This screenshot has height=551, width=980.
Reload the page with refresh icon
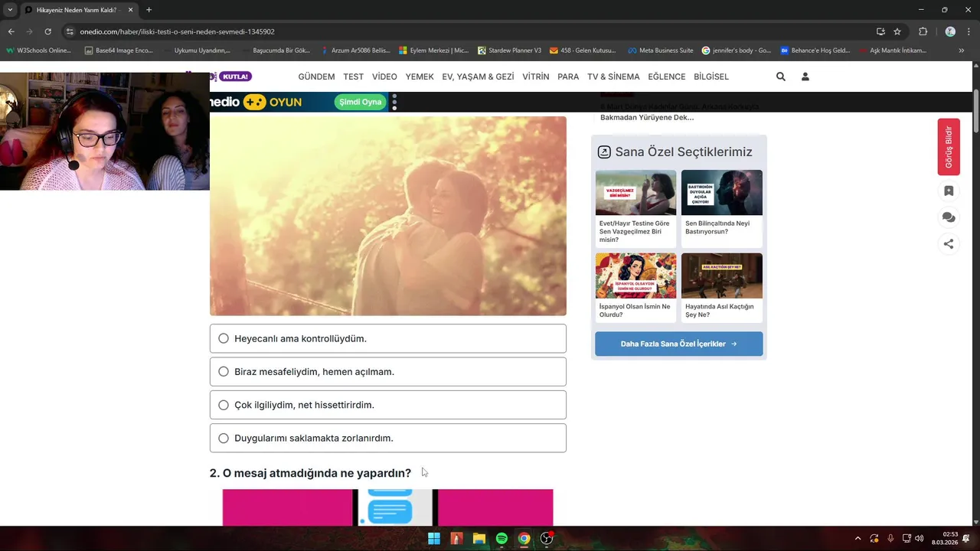tap(47, 31)
